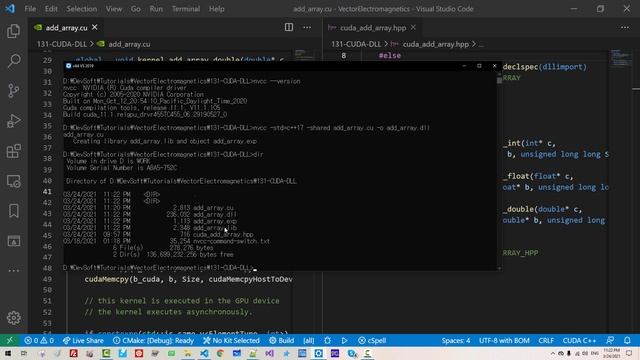Change build target [all]

(x=309, y=340)
